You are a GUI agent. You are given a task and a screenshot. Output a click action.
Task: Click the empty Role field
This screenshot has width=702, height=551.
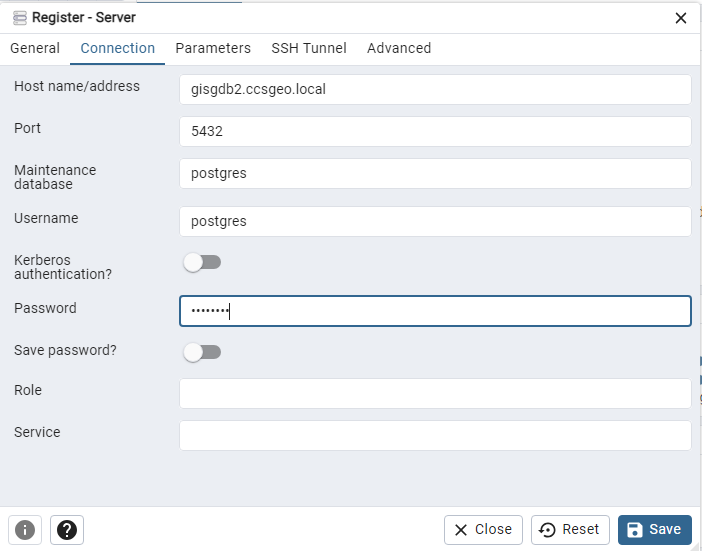[x=435, y=393]
